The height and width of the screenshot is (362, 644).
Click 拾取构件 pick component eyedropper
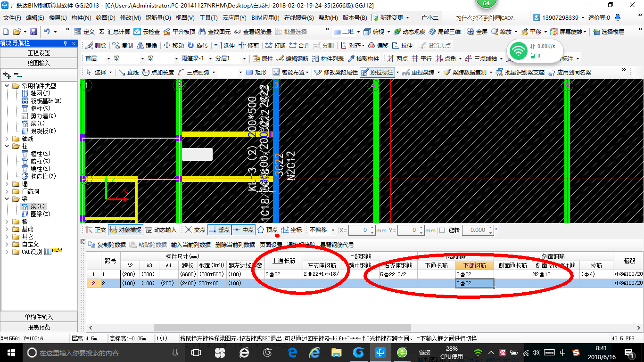coord(363,59)
